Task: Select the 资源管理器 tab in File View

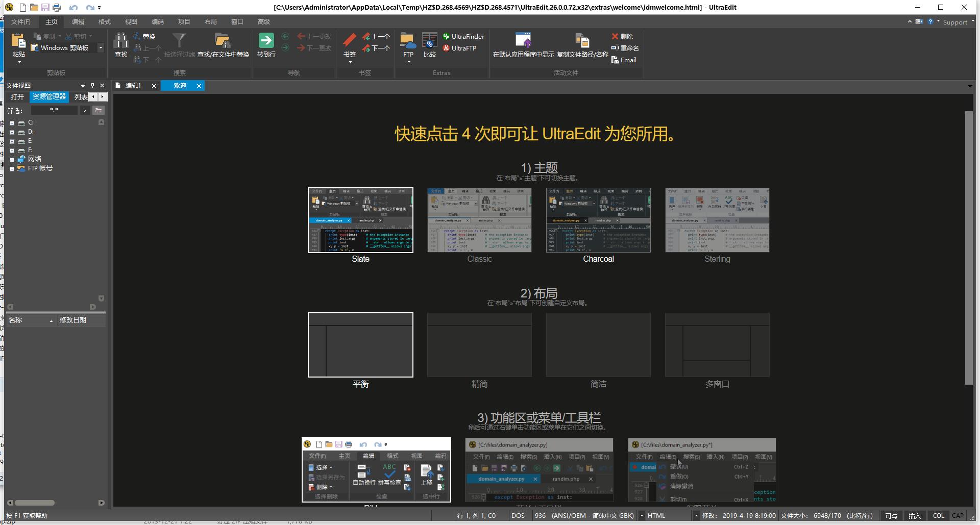Action: pos(50,96)
